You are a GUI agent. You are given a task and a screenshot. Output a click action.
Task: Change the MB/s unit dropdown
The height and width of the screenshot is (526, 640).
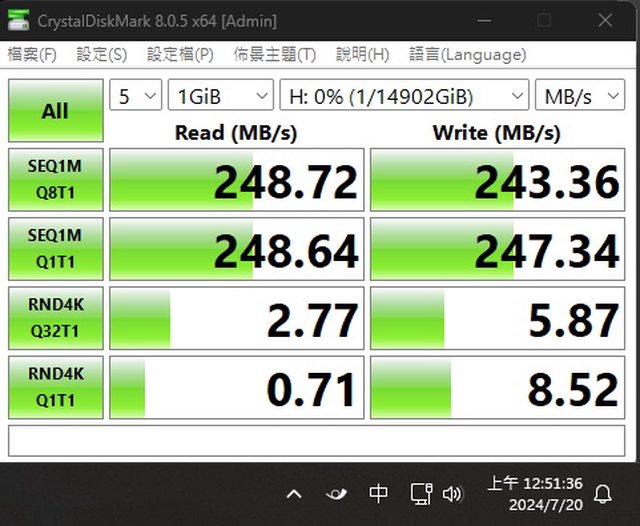(x=578, y=96)
